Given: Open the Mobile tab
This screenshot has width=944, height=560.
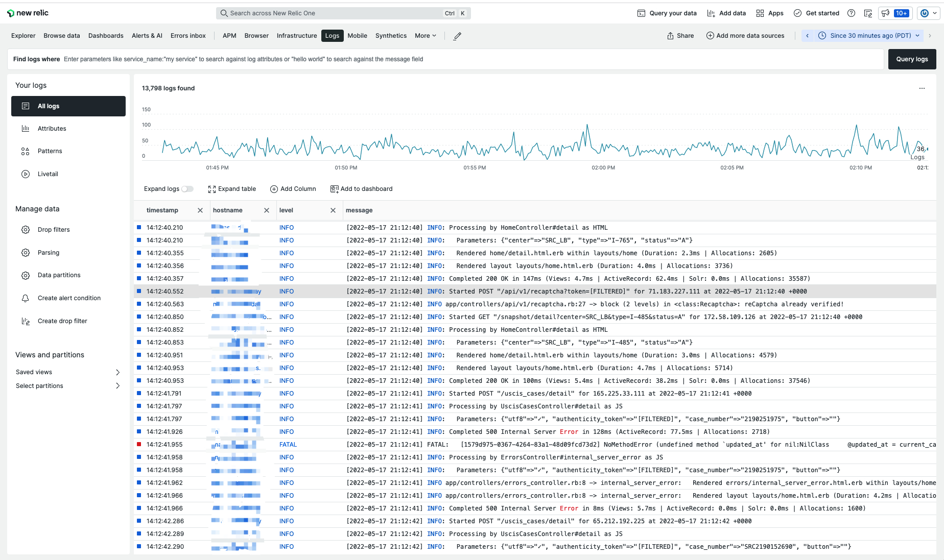Looking at the screenshot, I should (x=357, y=36).
